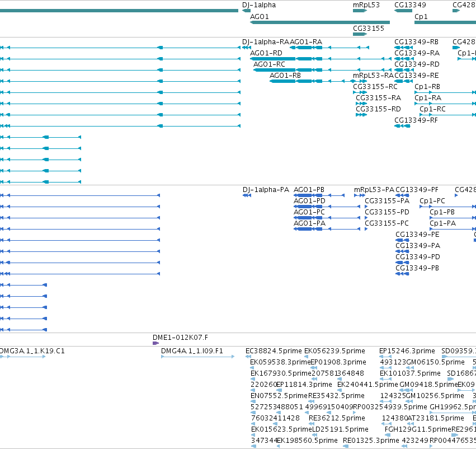
Task: Click the Cp1-PA protein label
Action: pyautogui.click(x=442, y=223)
